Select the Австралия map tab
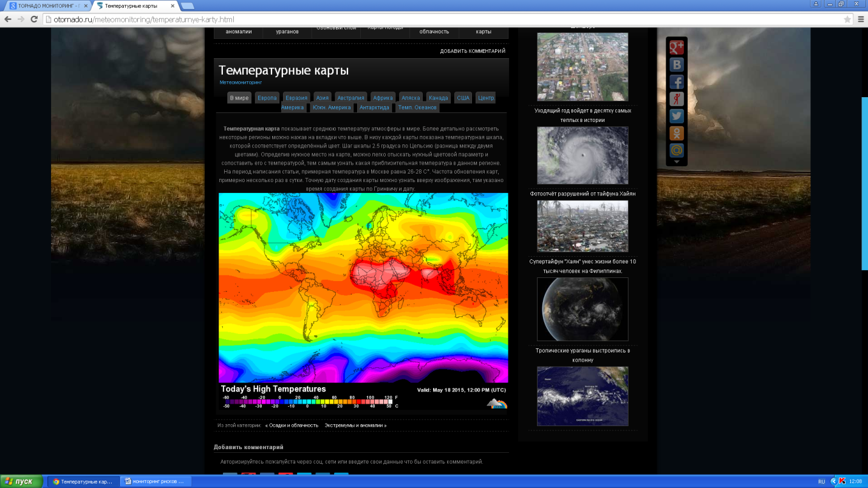Image resolution: width=868 pixels, height=488 pixels. coord(351,98)
